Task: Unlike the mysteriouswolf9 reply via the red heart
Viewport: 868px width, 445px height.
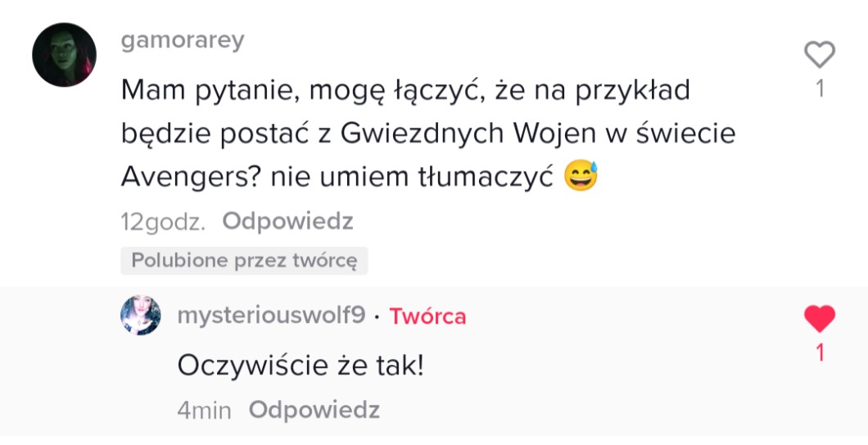Action: 819,318
